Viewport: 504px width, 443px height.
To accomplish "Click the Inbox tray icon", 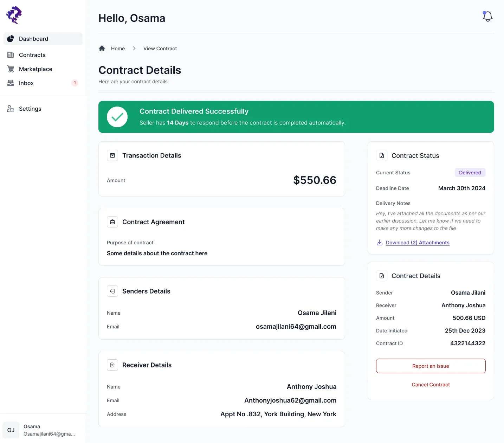I will (11, 83).
